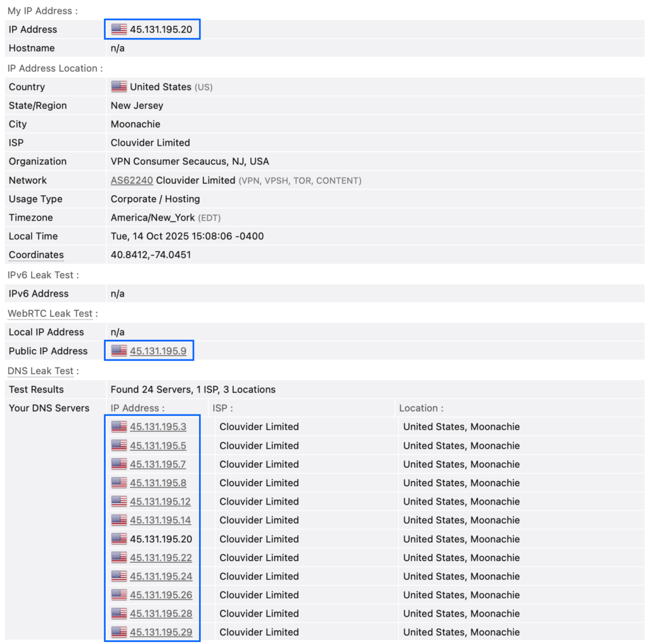649x644 pixels.
Task: Click the Coordinates label
Action: point(36,255)
